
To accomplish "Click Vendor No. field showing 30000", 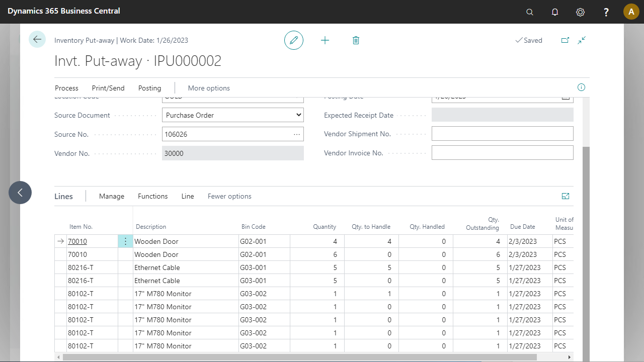I will 233,153.
